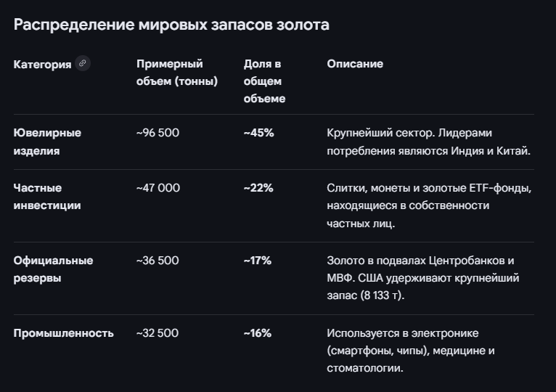Click the '~16%' share value

[258, 333]
